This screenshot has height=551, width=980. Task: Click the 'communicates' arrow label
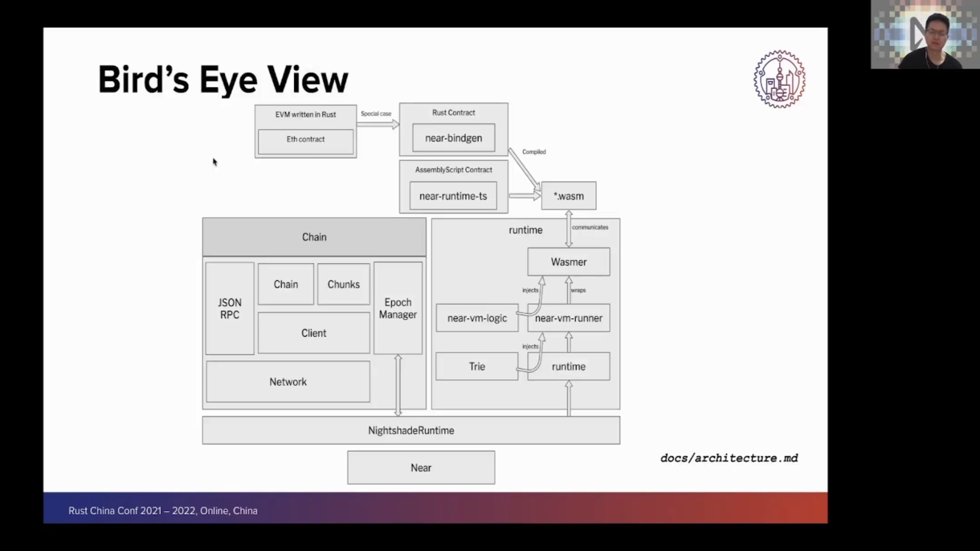pyautogui.click(x=590, y=227)
